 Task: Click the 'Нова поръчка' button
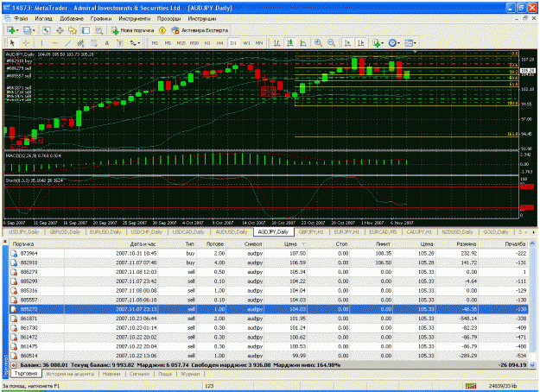[x=132, y=30]
